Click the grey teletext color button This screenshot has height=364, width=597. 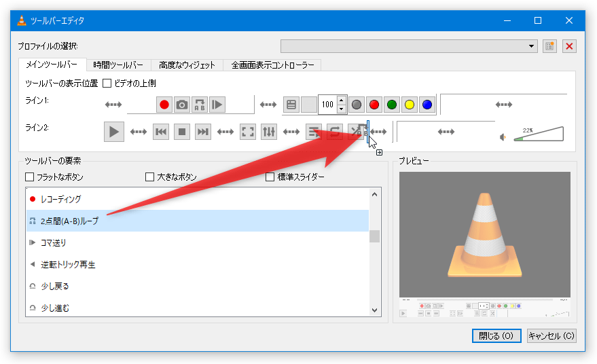coord(357,105)
